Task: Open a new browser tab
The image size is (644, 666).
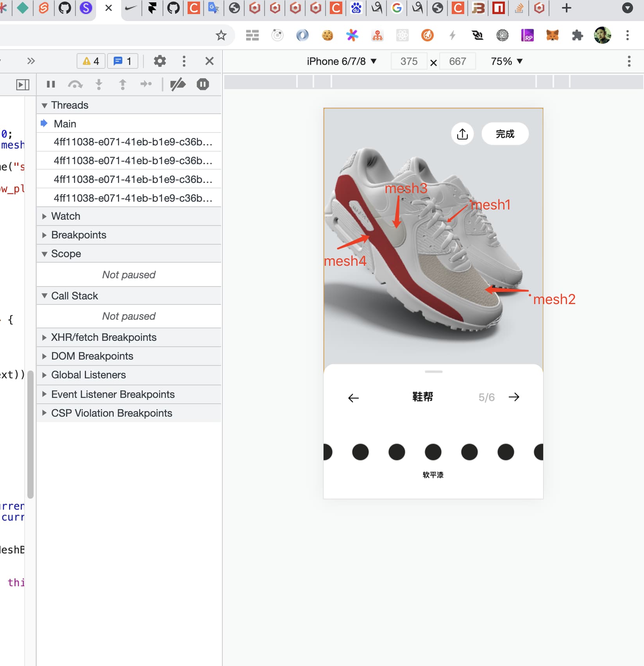Action: (x=566, y=8)
